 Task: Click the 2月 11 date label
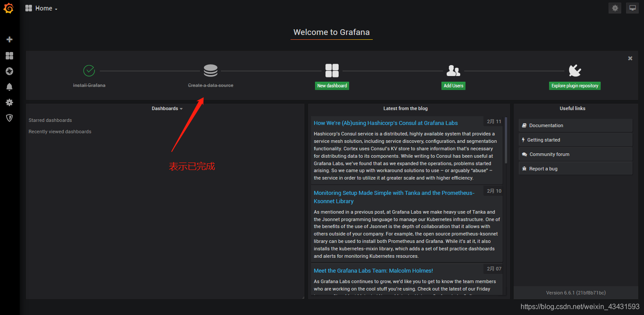click(494, 121)
